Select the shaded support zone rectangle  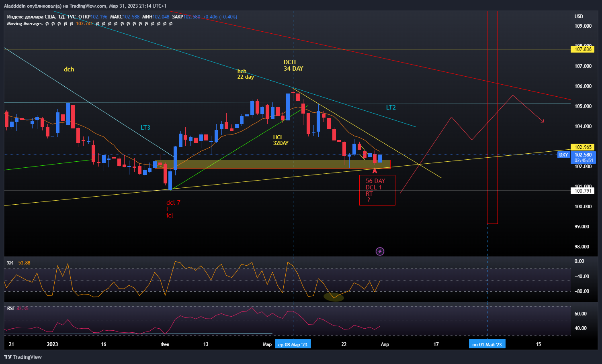tap(272, 164)
